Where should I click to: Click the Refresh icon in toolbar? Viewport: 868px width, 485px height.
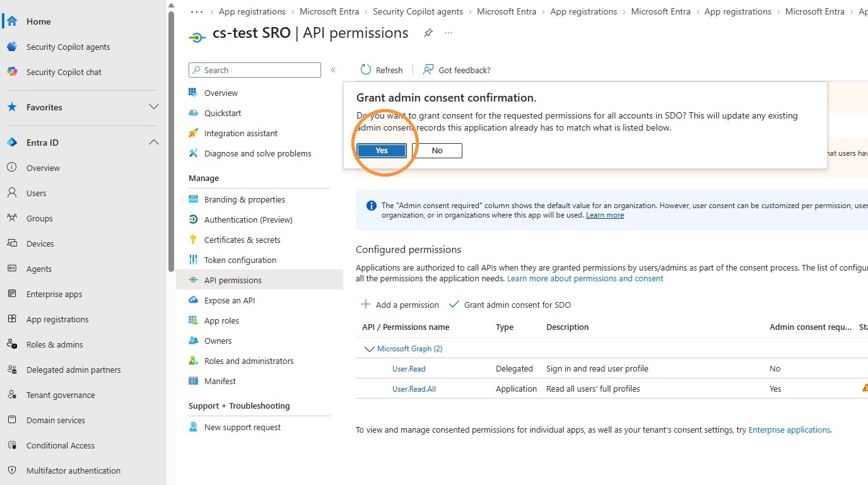coord(366,70)
